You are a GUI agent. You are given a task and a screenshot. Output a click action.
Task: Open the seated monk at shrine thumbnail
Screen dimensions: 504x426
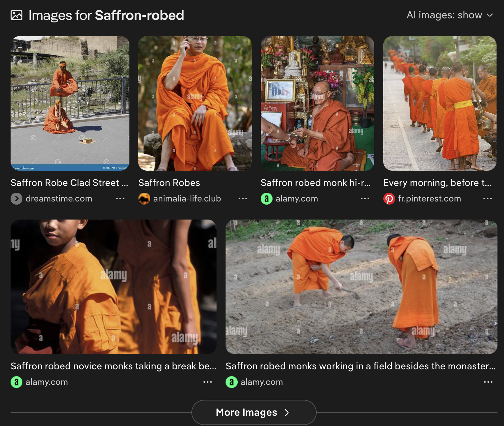[x=317, y=103]
